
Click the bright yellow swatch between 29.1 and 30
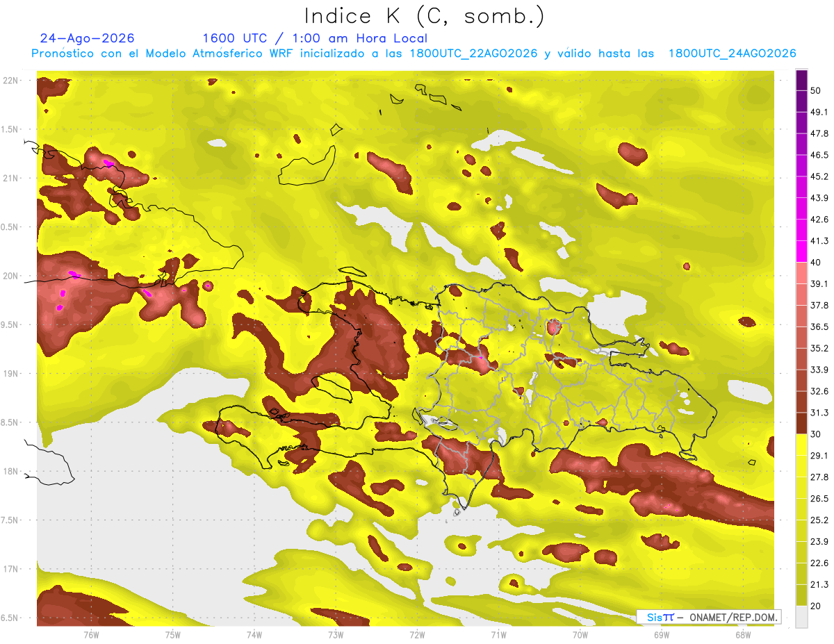[801, 445]
